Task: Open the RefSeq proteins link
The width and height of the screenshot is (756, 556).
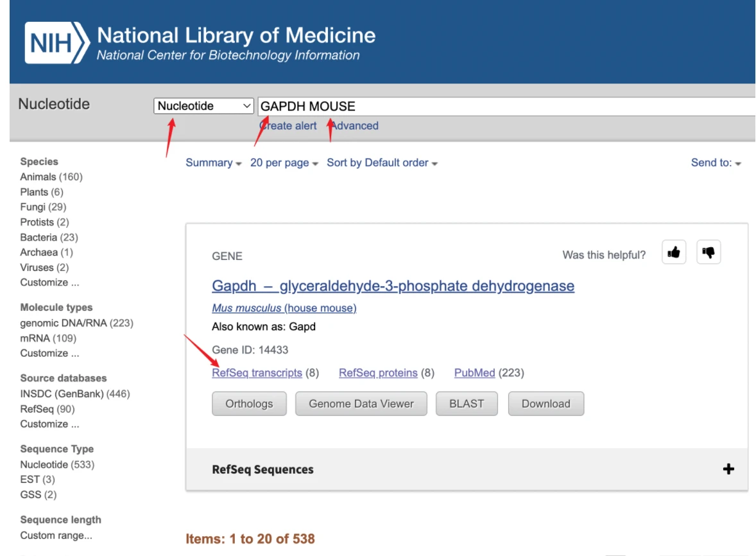Action: tap(378, 373)
